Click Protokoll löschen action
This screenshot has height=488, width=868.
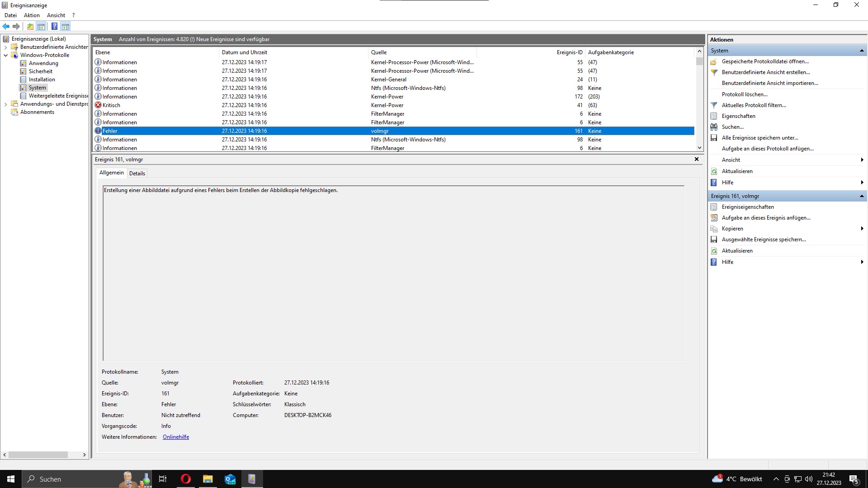[745, 94]
